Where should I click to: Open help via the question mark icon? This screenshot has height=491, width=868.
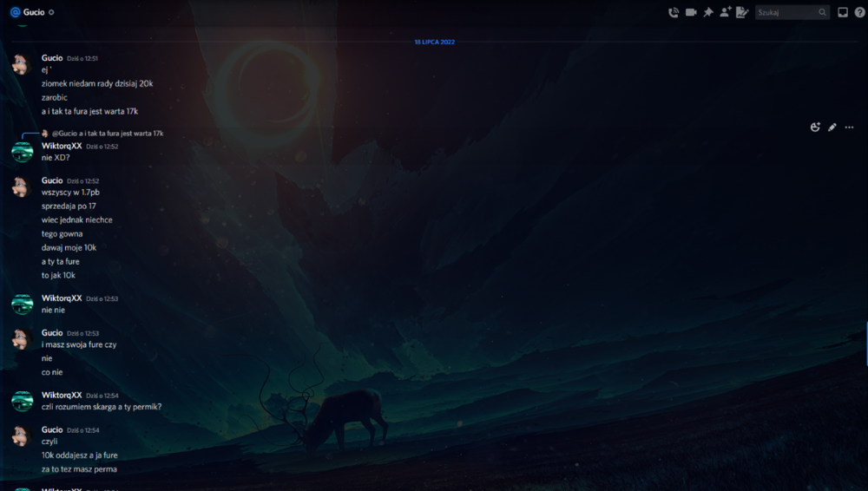pos(859,12)
